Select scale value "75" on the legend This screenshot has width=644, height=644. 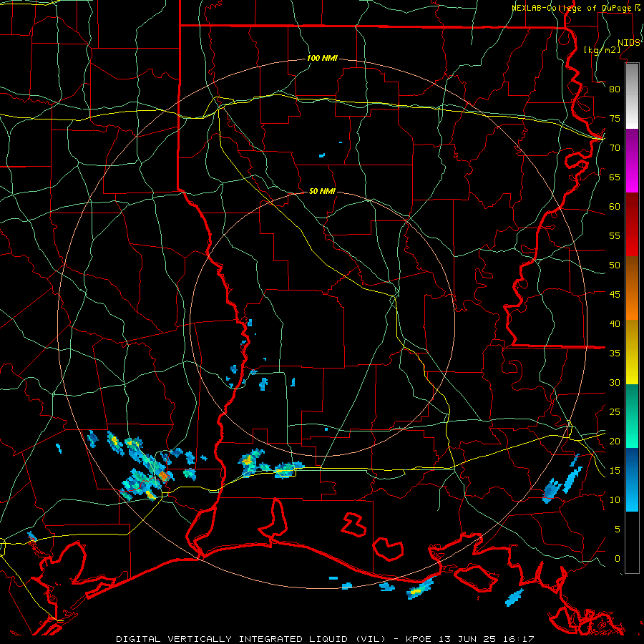pos(615,118)
